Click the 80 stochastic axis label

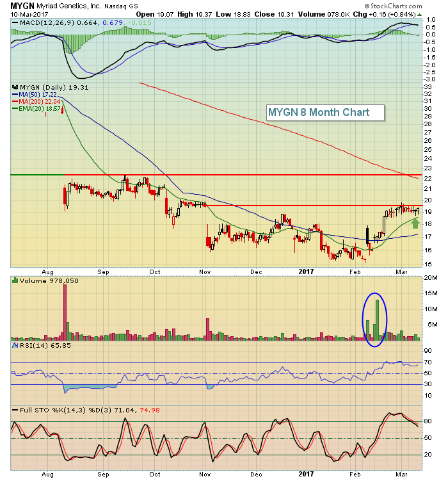[x=428, y=421]
